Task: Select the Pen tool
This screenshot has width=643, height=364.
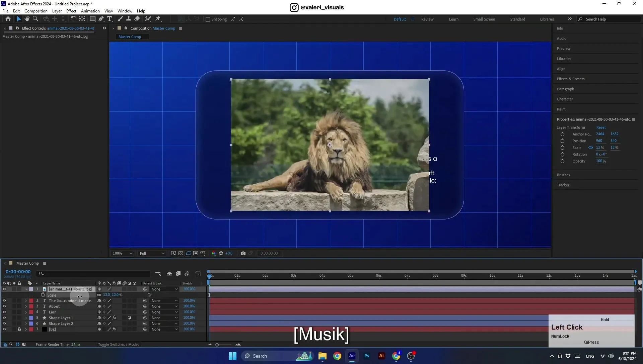Action: tap(101, 19)
